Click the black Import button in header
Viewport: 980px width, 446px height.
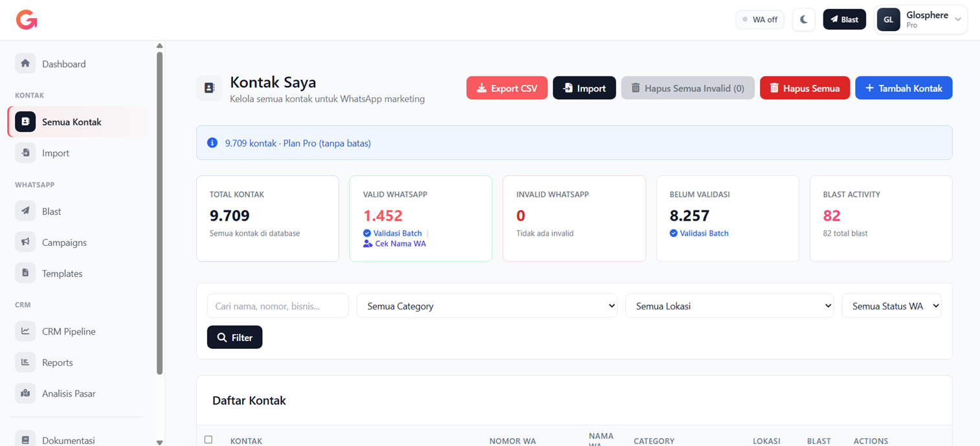[x=584, y=88]
